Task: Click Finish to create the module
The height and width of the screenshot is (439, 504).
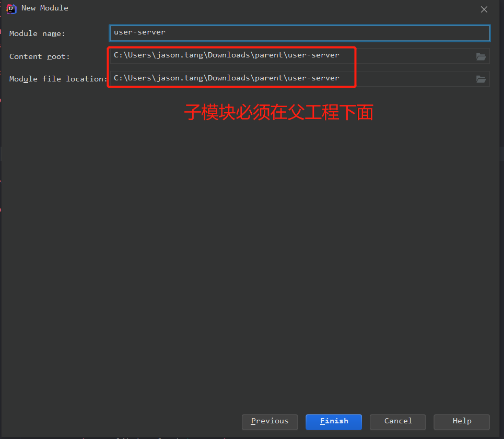Action: (334, 422)
